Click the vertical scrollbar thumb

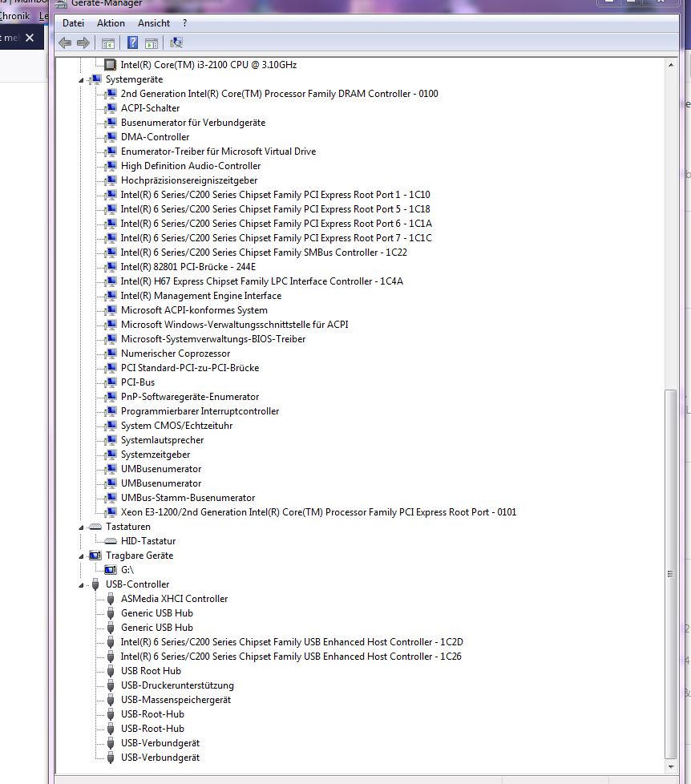671,574
